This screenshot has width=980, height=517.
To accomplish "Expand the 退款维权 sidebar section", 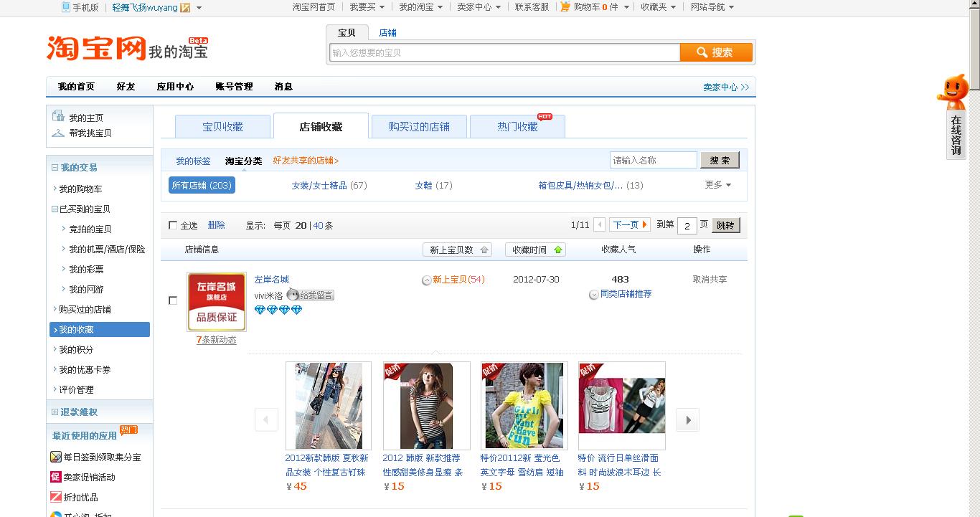I will pos(55,412).
